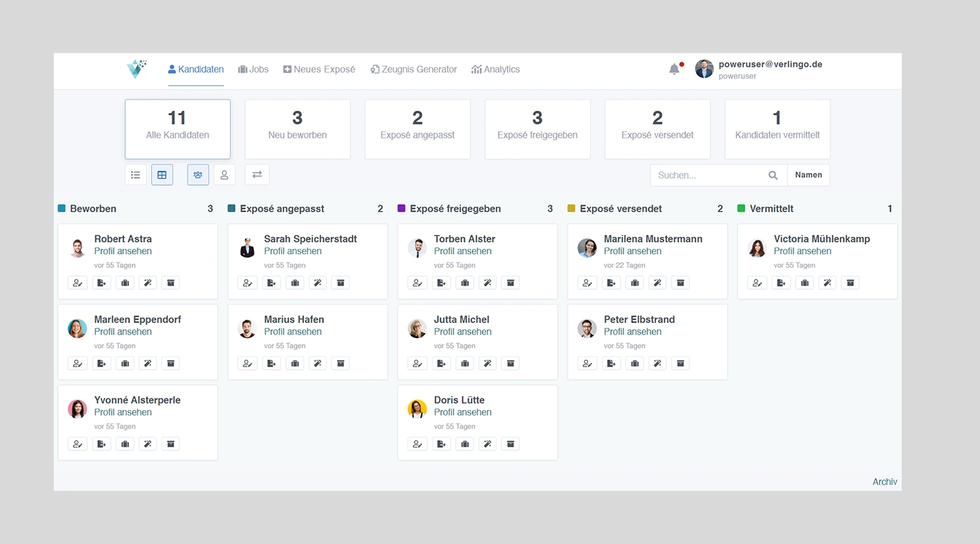Viewport: 980px width, 544px height.
Task: Click the archive box icon on Yvonné Alsterperle's card
Action: pos(171,444)
